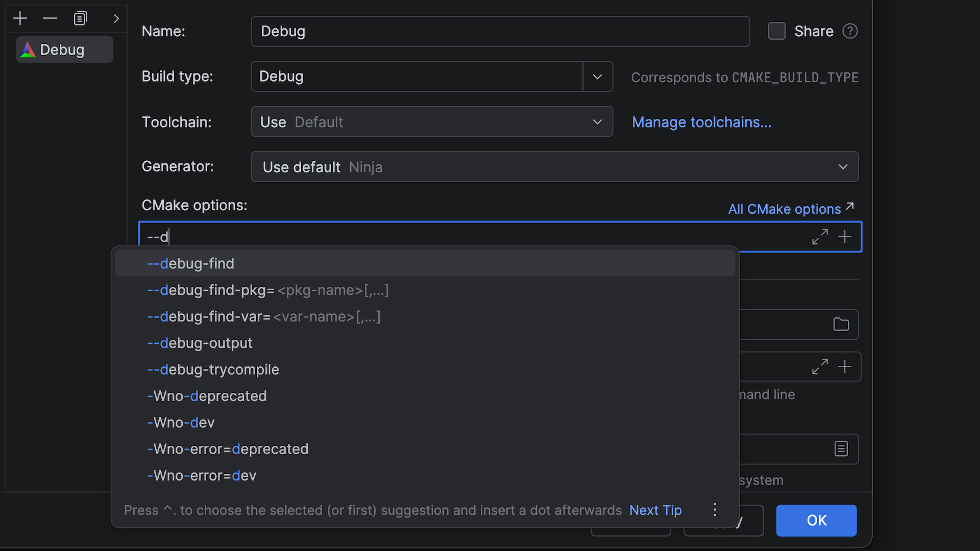Click the document list icon on right field
The height and width of the screenshot is (551, 980).
841,449
